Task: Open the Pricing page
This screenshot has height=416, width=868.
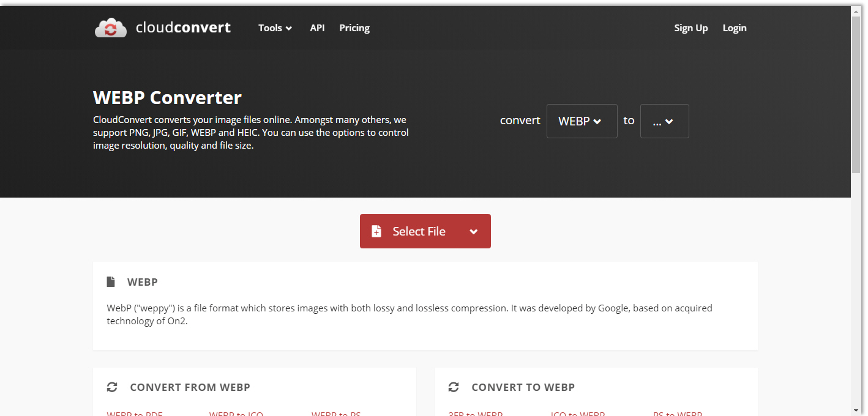Action: pos(354,28)
